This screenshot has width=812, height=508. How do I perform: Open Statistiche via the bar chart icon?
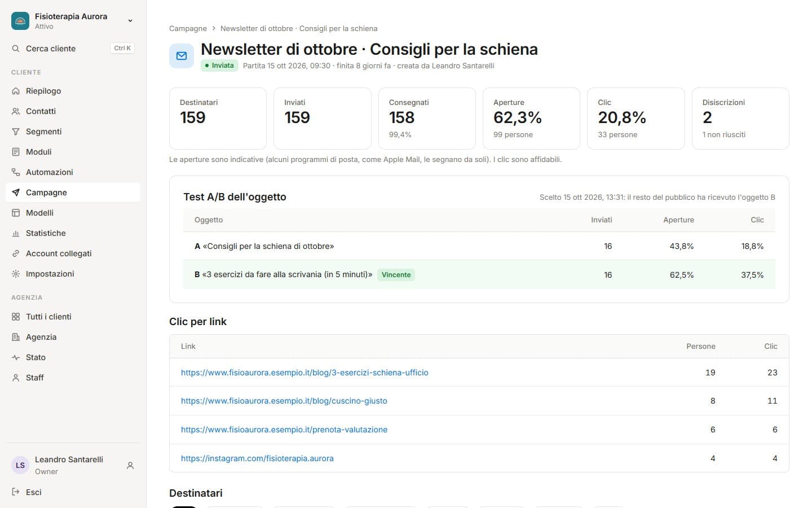[16, 233]
